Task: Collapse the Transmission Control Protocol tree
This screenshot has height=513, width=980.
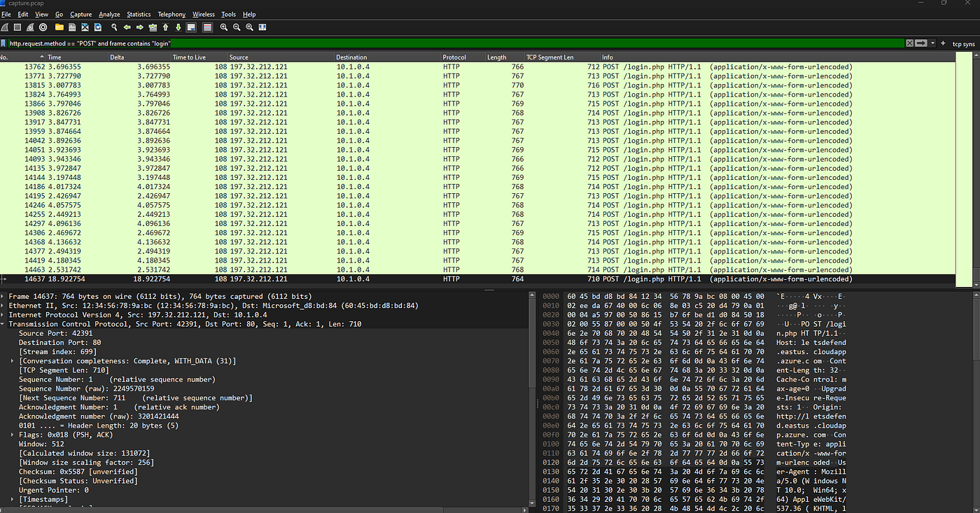Action: [3, 325]
